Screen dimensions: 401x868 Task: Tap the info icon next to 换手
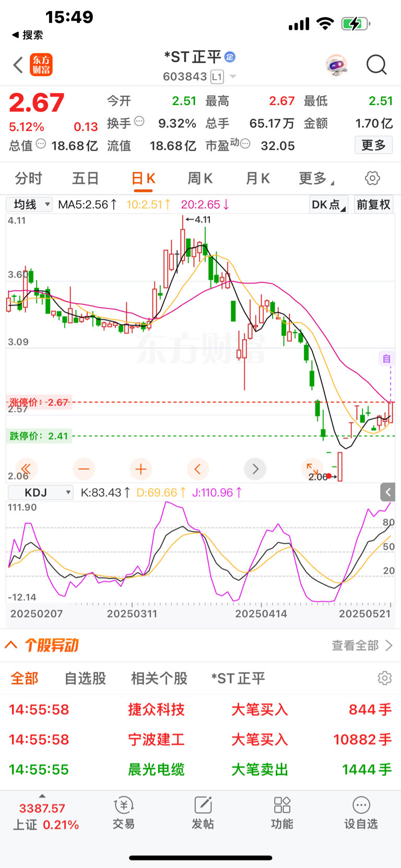pyautogui.click(x=139, y=121)
